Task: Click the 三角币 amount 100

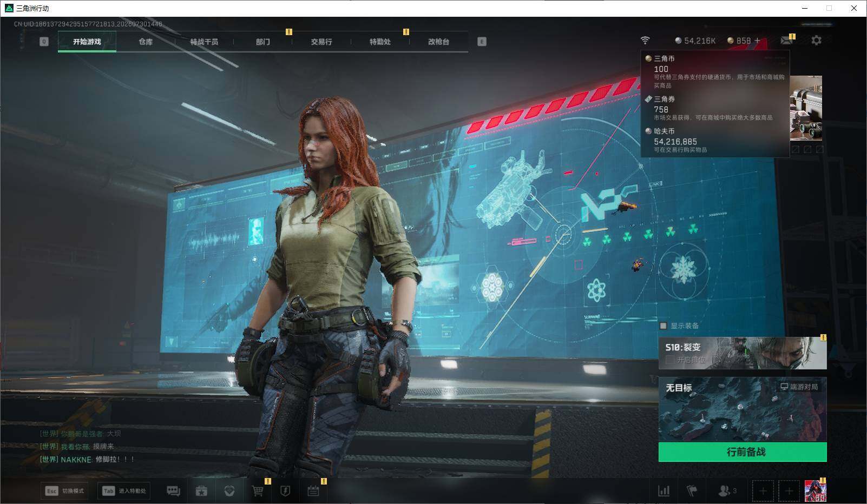Action: click(x=661, y=69)
